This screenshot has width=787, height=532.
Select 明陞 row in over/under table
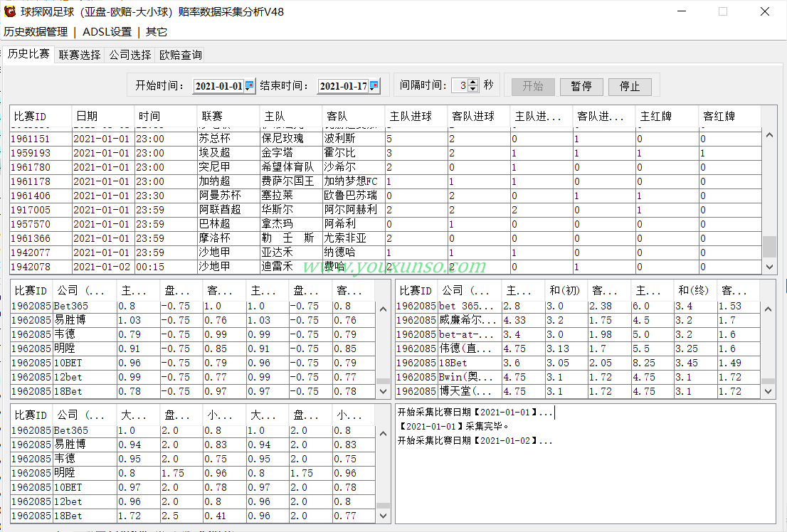click(x=193, y=473)
